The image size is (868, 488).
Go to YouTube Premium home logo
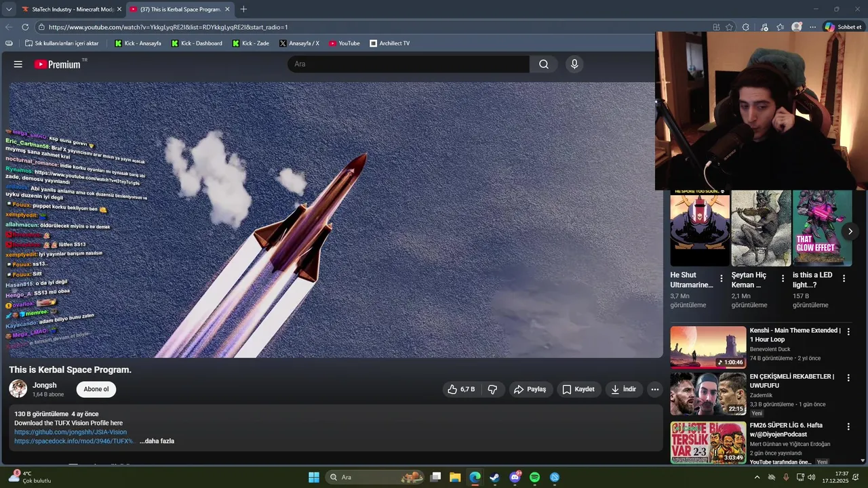point(58,64)
